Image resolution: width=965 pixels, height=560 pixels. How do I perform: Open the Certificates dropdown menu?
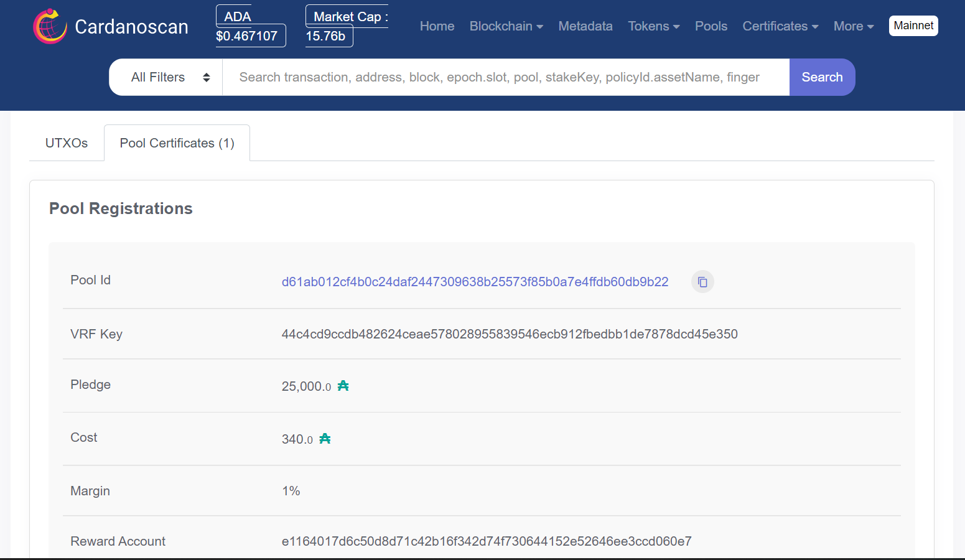tap(780, 26)
